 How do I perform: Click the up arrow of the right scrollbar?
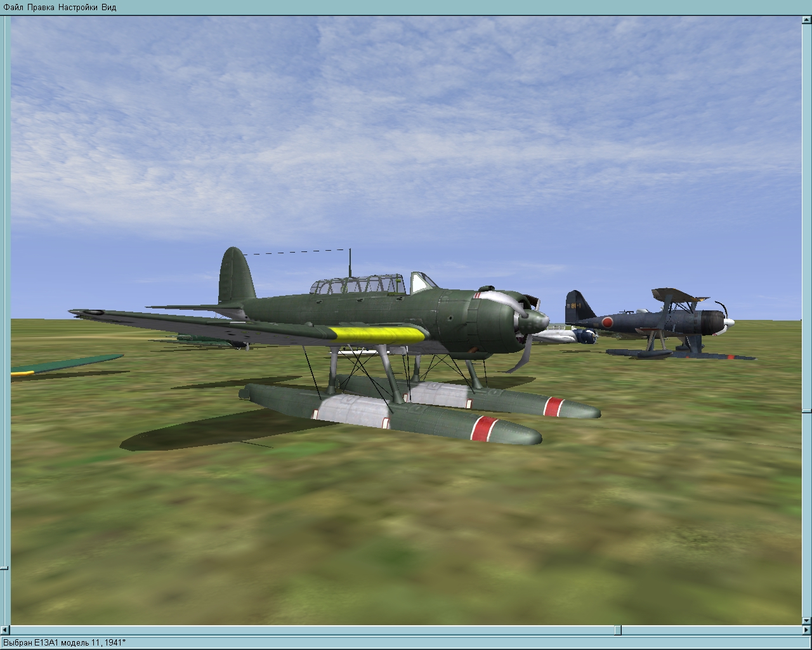[x=806, y=20]
